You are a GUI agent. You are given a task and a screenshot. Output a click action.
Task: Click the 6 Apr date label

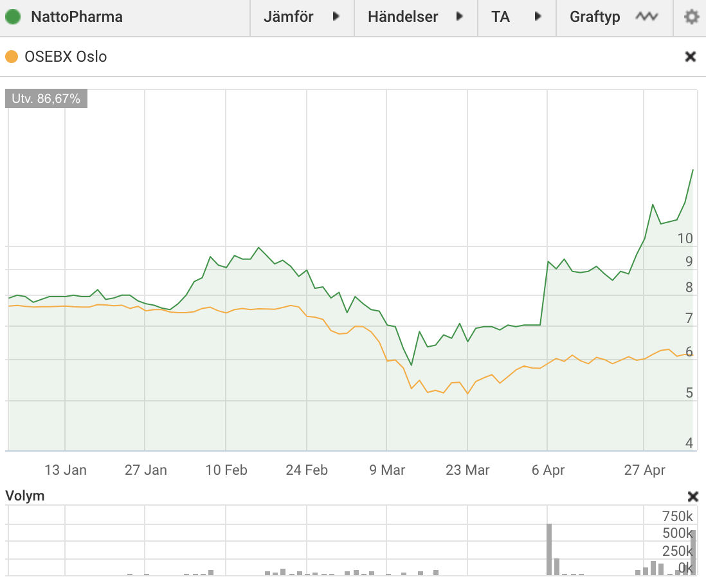pyautogui.click(x=548, y=470)
